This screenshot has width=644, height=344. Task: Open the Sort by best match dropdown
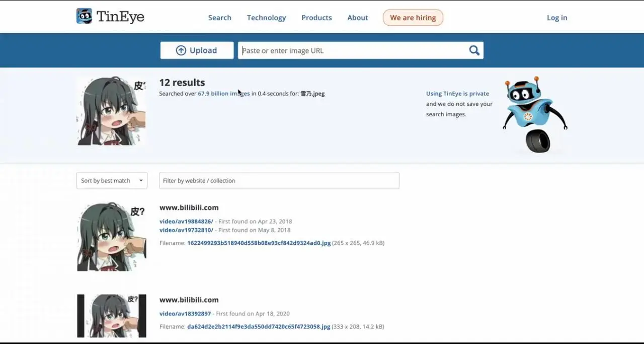(112, 181)
